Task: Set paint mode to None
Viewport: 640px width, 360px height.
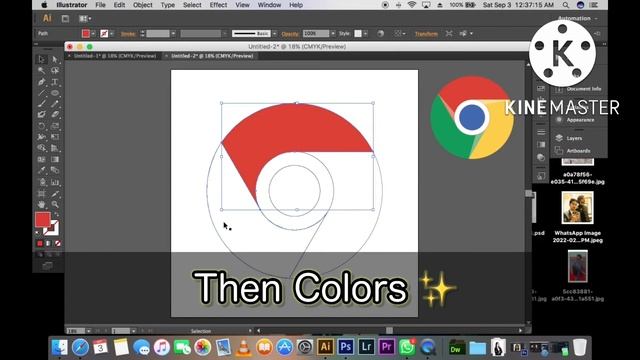Action: point(58,244)
